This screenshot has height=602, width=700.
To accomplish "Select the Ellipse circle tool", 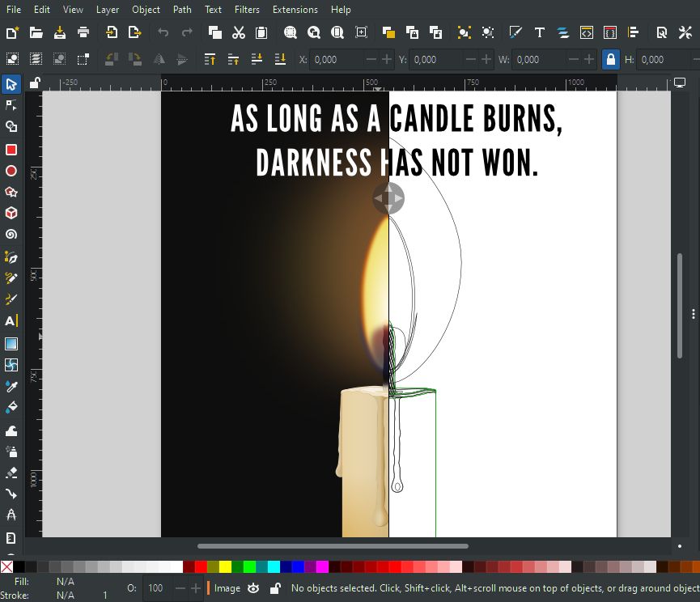I will tap(11, 171).
